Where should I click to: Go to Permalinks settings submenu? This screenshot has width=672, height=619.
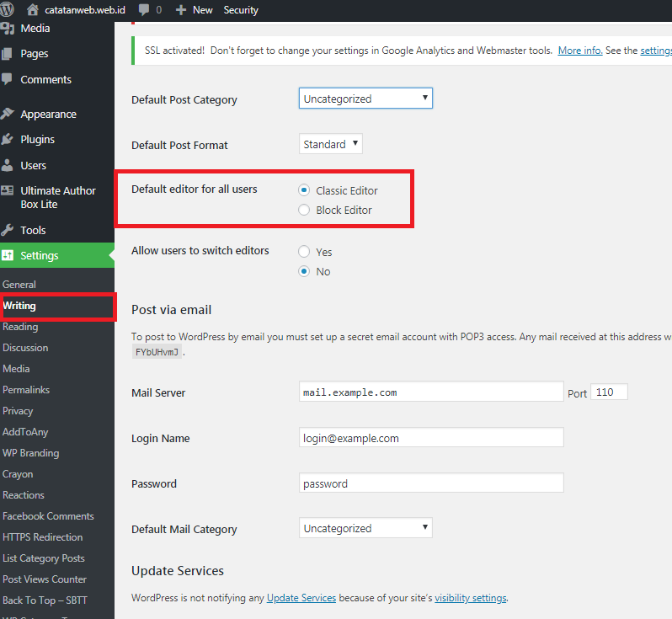pos(26,390)
